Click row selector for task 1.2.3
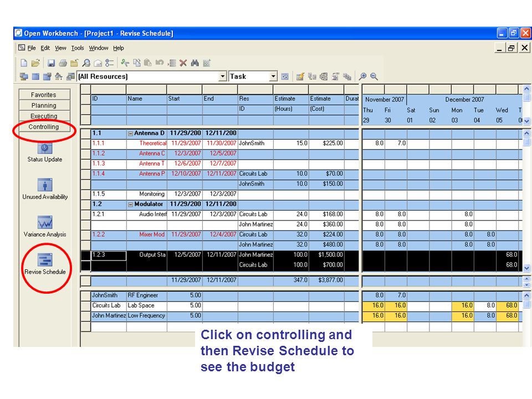 [86, 255]
